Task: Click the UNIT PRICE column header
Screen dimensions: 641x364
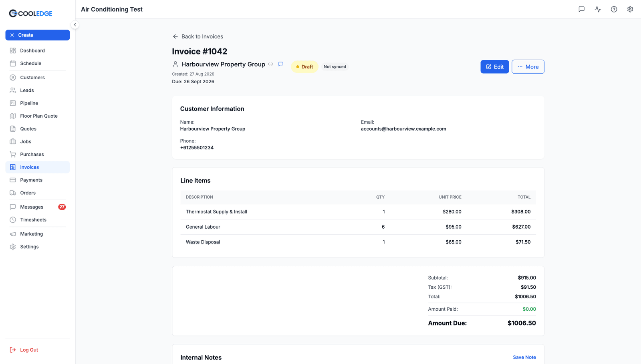Action: click(450, 197)
